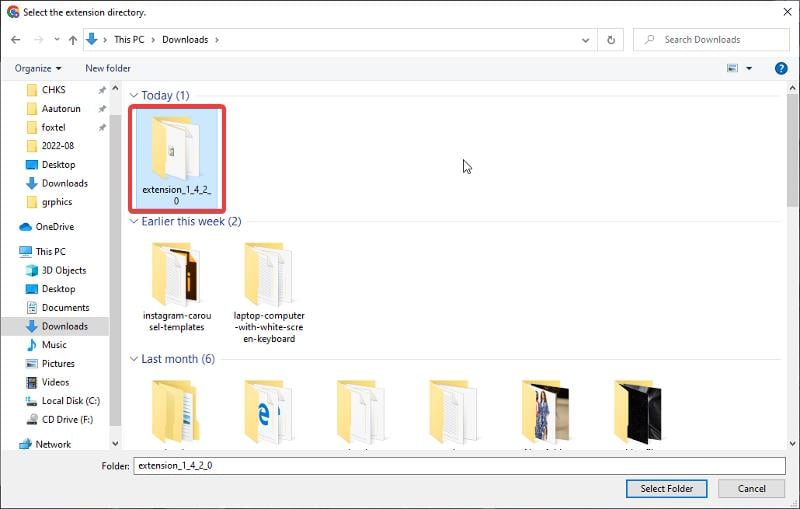800x509 pixels.
Task: Open Local Disk (C:) in sidebar
Action: click(x=70, y=401)
